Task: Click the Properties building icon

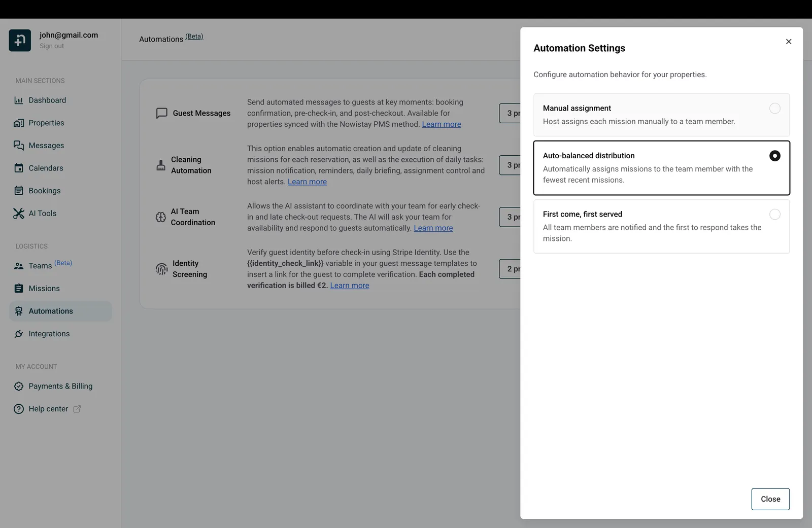Action: tap(19, 123)
